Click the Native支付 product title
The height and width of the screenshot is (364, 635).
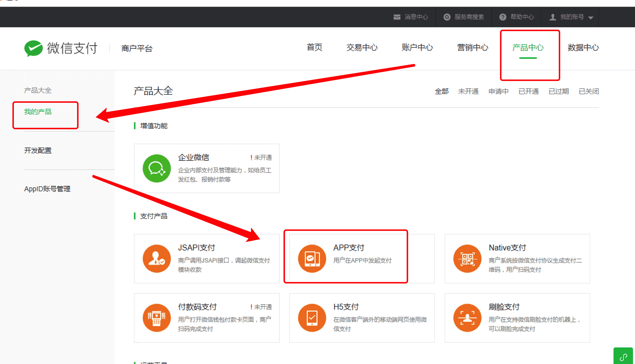[x=507, y=248]
